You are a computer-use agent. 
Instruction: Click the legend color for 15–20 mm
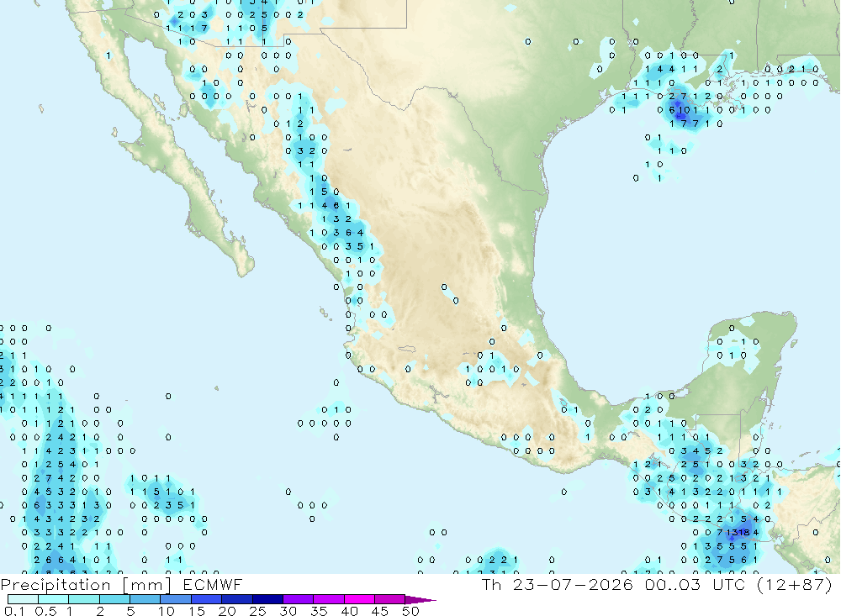coord(206,599)
